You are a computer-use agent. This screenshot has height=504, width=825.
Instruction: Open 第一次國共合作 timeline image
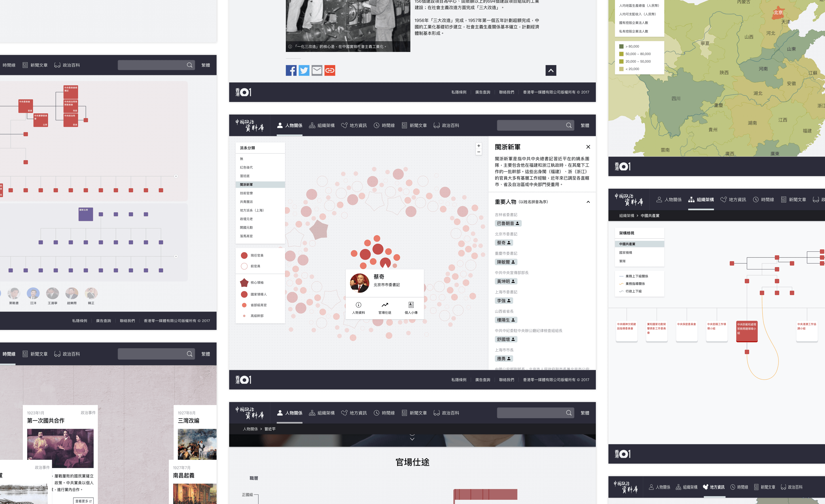pos(60,448)
